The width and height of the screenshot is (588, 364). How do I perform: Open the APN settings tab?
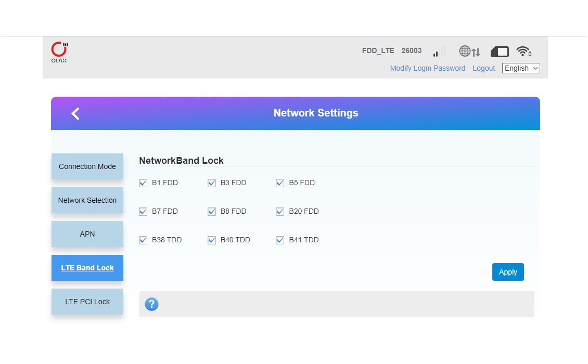click(87, 234)
